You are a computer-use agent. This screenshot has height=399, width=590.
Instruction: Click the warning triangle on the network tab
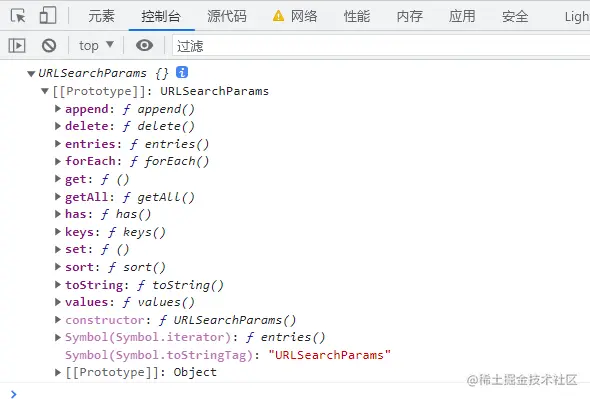(278, 16)
